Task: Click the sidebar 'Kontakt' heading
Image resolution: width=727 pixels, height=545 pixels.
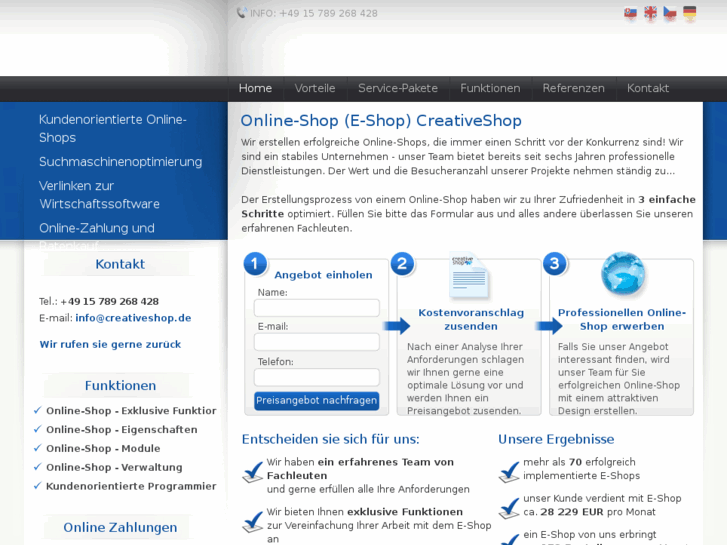Action: tap(120, 264)
